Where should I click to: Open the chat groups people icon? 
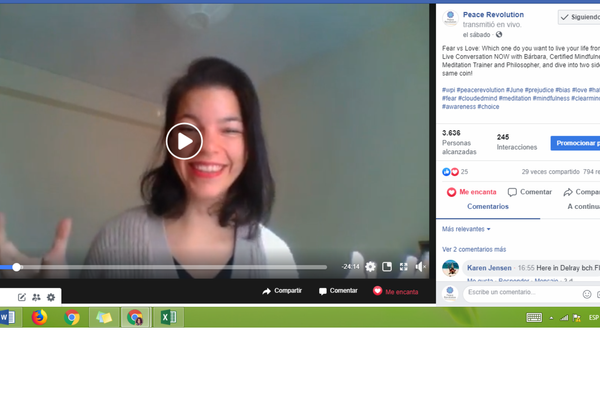36,297
